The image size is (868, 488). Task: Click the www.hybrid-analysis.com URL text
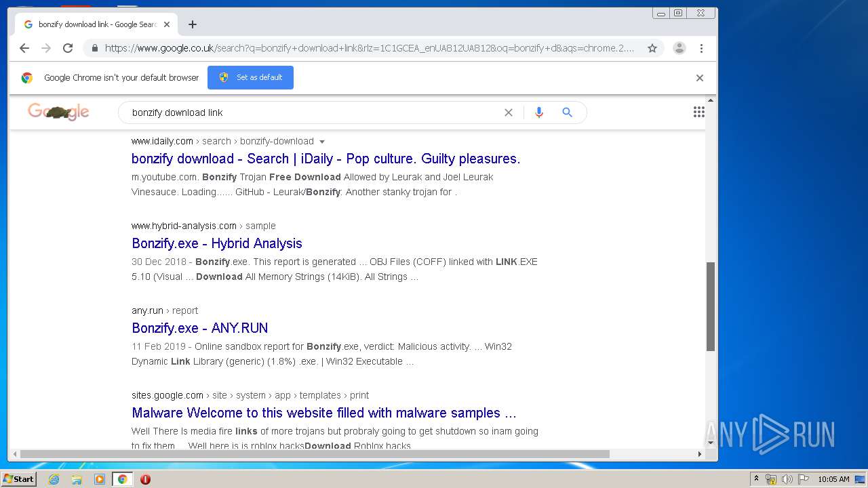(184, 226)
